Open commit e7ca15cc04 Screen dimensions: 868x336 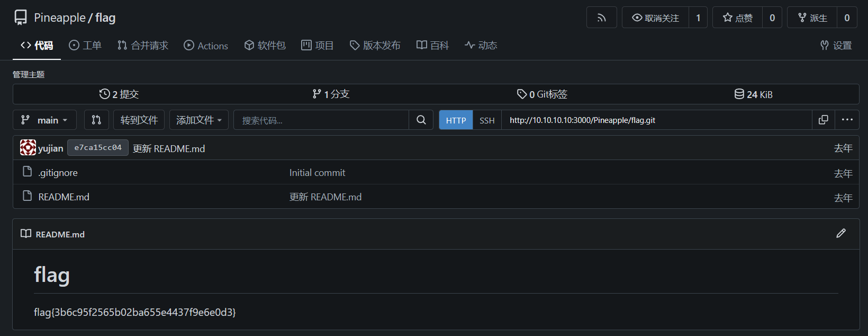tap(98, 148)
